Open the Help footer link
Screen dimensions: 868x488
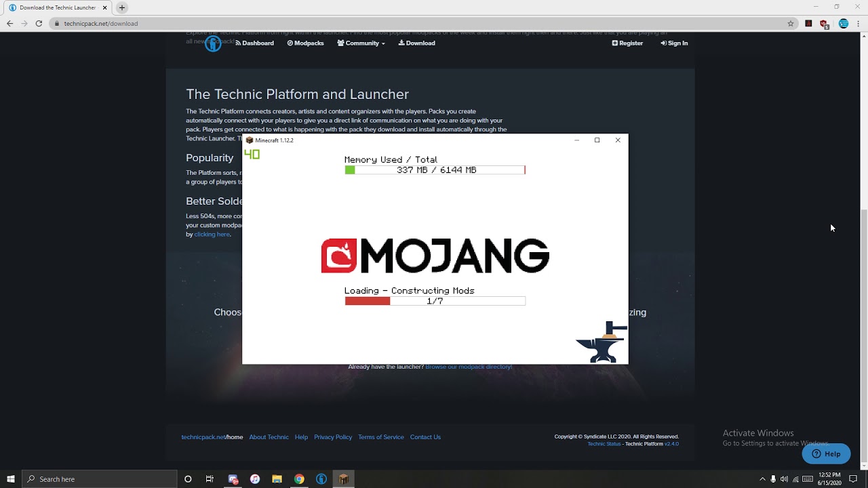301,437
